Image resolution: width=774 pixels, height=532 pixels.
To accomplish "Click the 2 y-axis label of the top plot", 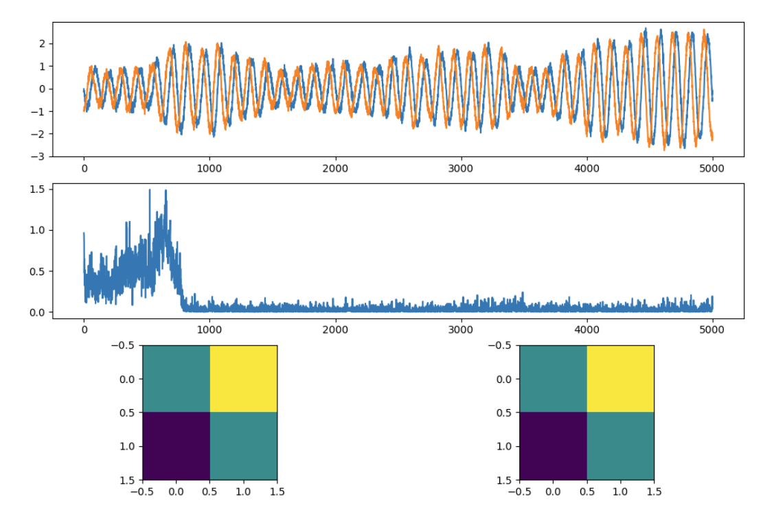I will (x=42, y=43).
